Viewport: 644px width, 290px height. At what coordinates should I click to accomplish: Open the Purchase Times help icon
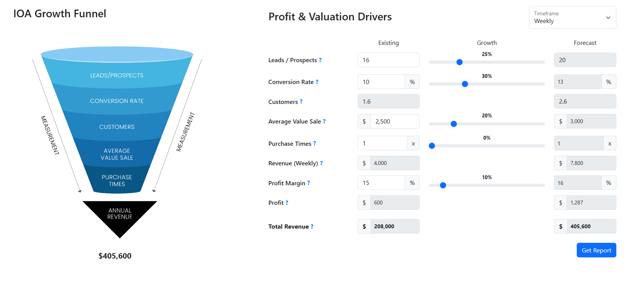coord(315,143)
